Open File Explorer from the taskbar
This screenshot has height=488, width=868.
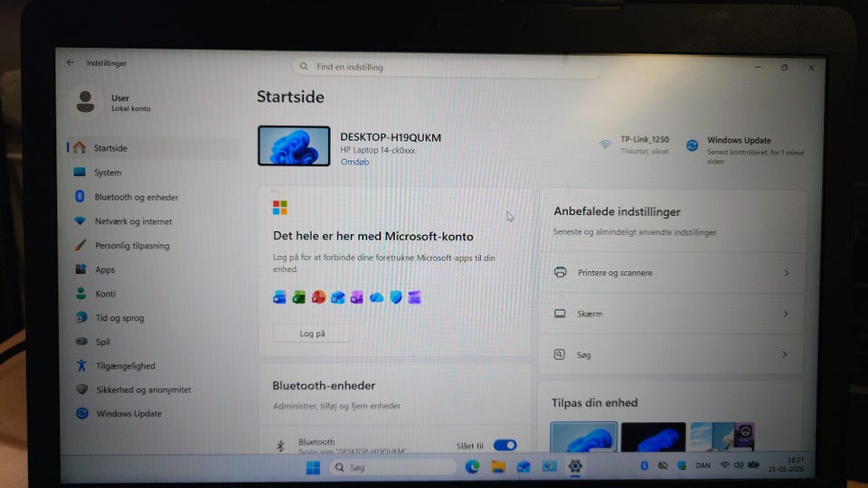[498, 467]
